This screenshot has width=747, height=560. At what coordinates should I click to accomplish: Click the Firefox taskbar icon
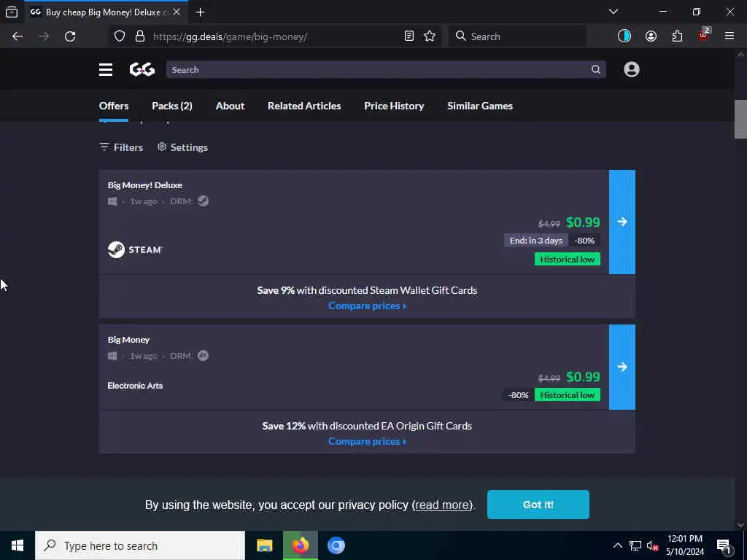click(300, 545)
